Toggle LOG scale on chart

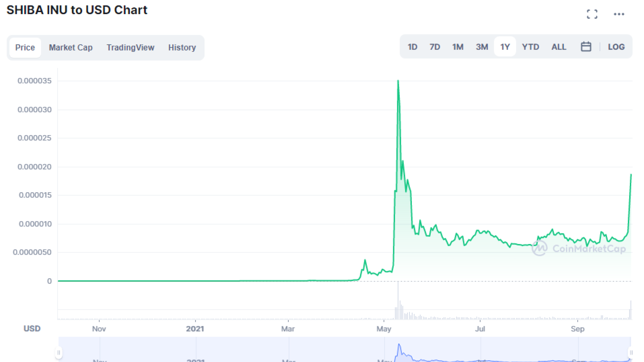click(616, 47)
